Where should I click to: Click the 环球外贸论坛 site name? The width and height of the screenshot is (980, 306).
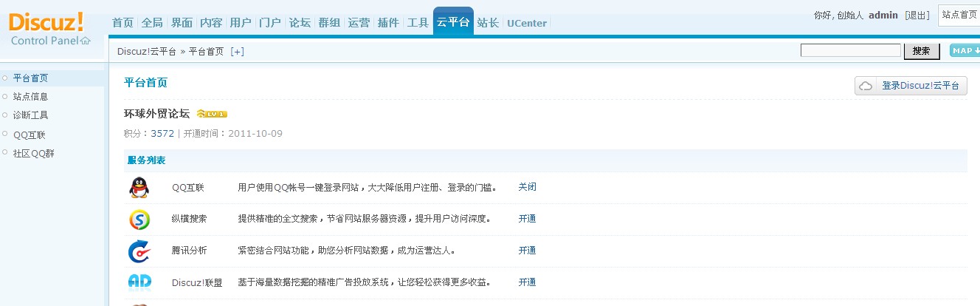pyautogui.click(x=157, y=114)
